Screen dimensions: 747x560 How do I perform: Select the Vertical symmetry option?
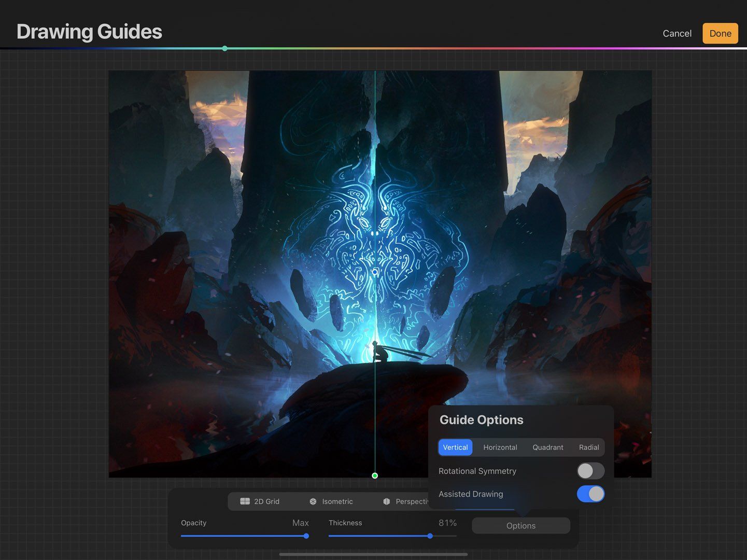455,447
